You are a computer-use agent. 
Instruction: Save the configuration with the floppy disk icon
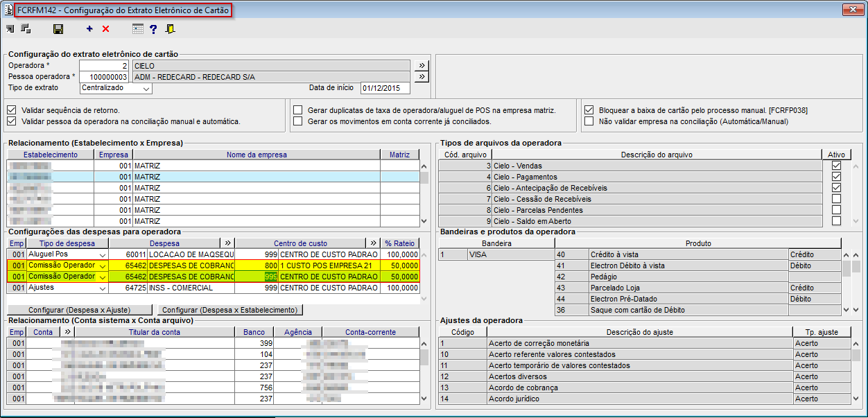(58, 29)
